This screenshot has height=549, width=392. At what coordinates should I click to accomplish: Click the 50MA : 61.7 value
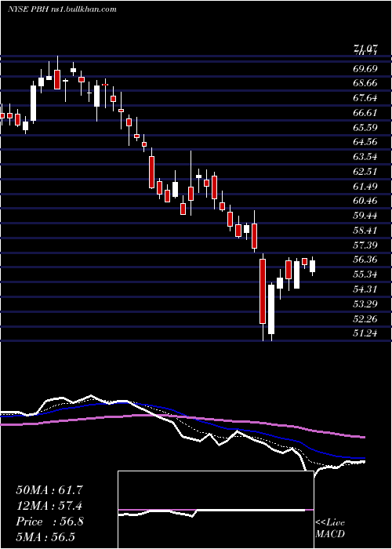point(49,490)
